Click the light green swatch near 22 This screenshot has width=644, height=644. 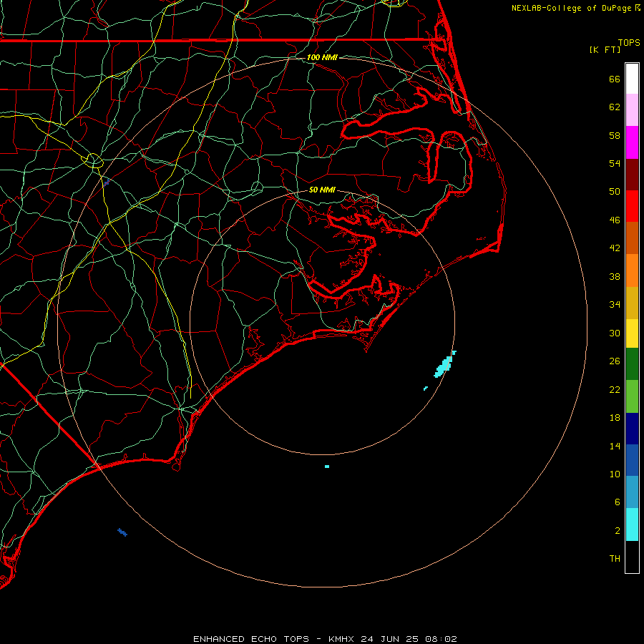click(x=632, y=396)
